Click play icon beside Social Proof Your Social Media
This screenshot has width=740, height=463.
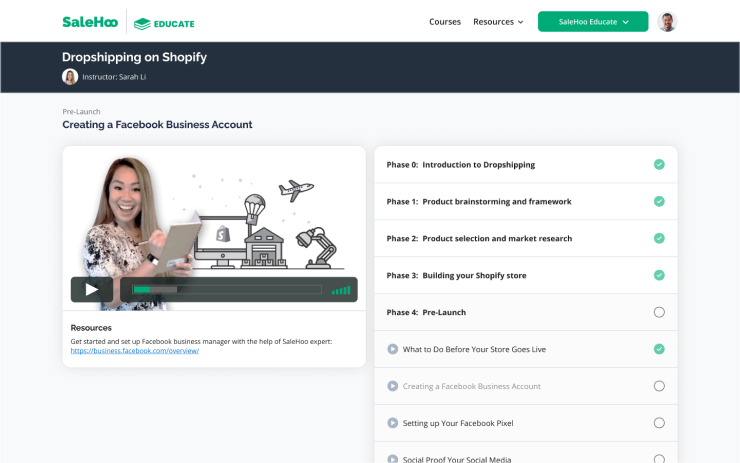tap(393, 459)
